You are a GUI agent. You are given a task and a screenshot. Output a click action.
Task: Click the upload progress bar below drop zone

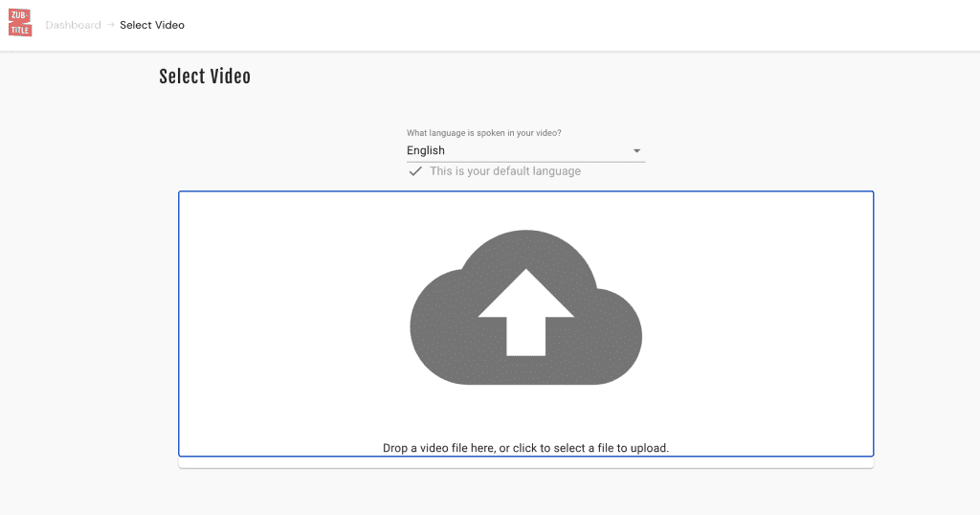525,463
